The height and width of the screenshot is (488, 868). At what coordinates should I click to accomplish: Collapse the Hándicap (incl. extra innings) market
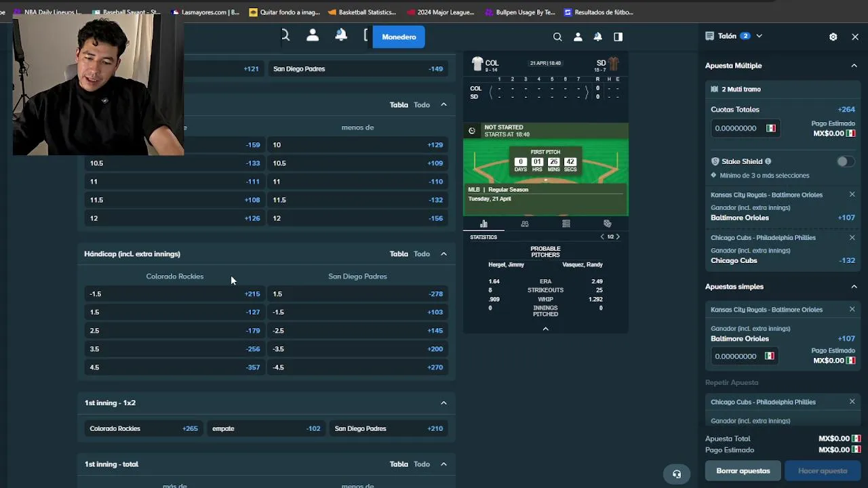coord(443,253)
